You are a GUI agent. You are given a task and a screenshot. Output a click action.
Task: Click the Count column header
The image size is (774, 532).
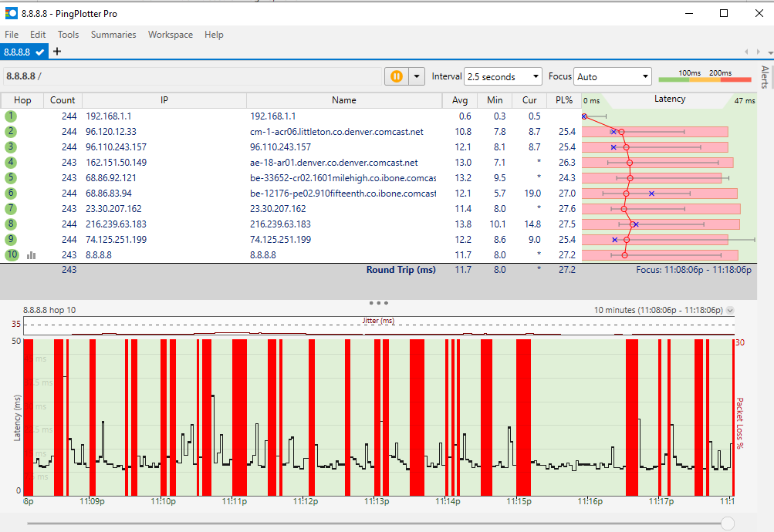click(63, 100)
